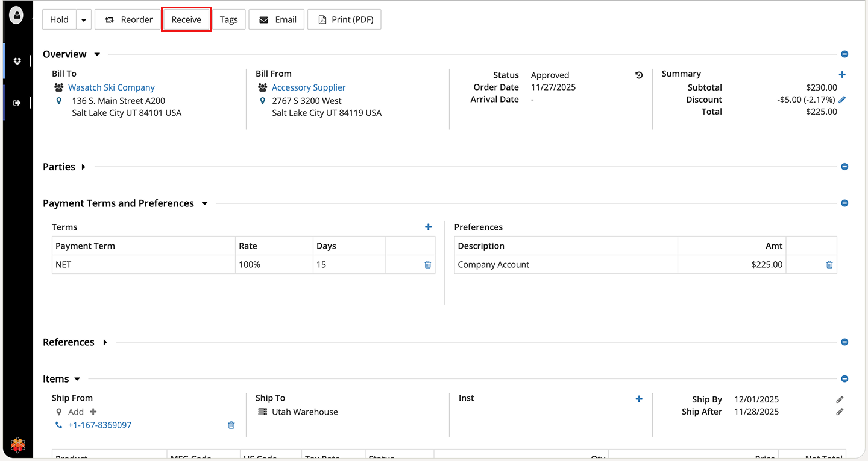Viewport: 868px width, 461px height.
Task: Open the Wasatch Ski Company link
Action: (112, 87)
